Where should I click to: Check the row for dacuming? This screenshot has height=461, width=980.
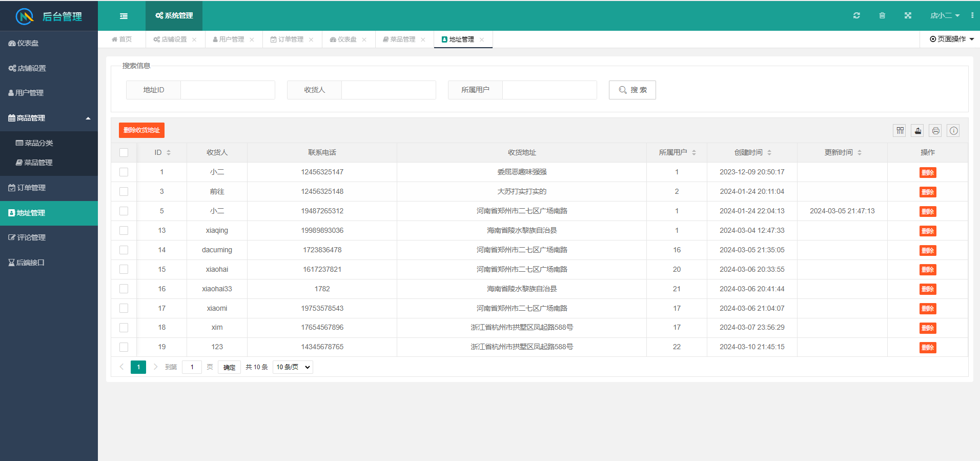tap(124, 250)
